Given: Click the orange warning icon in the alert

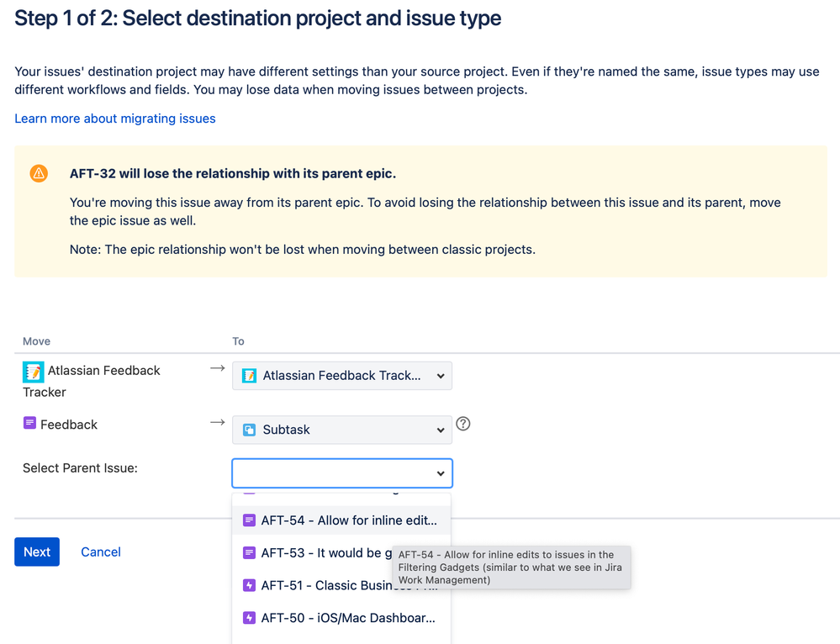Looking at the screenshot, I should tap(39, 173).
